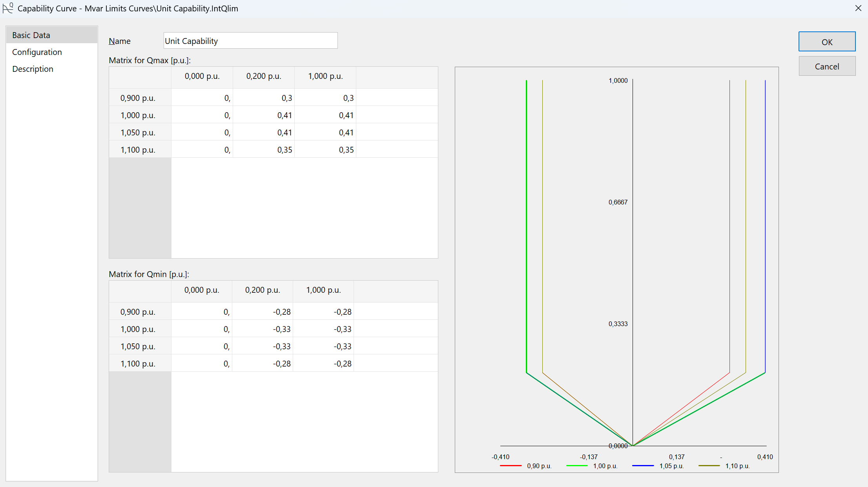Click the Cancel button
868x487 pixels.
click(827, 66)
